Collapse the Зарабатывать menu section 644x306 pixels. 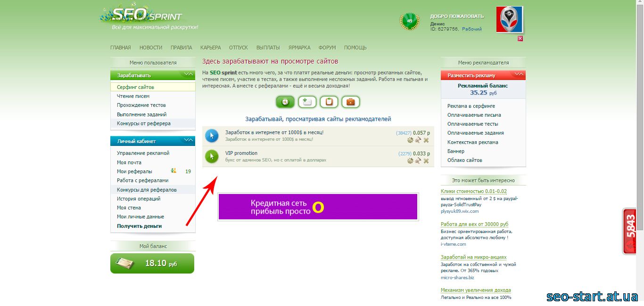[189, 74]
